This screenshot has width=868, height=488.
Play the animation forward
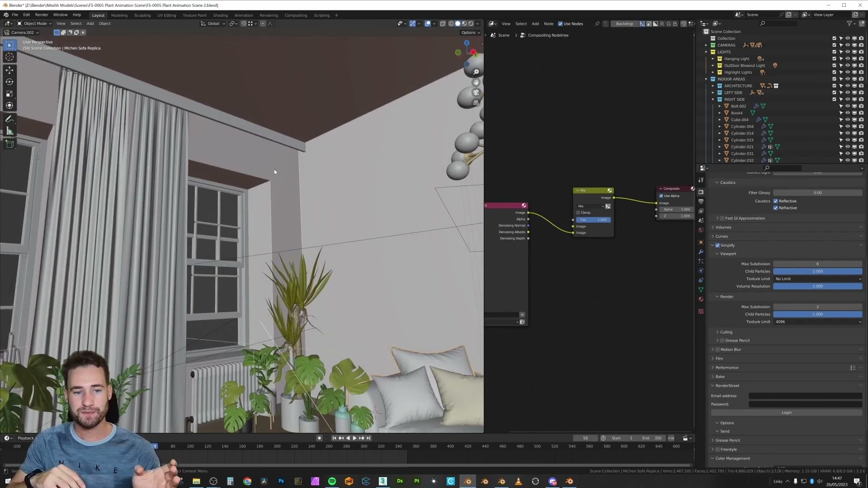(x=354, y=438)
